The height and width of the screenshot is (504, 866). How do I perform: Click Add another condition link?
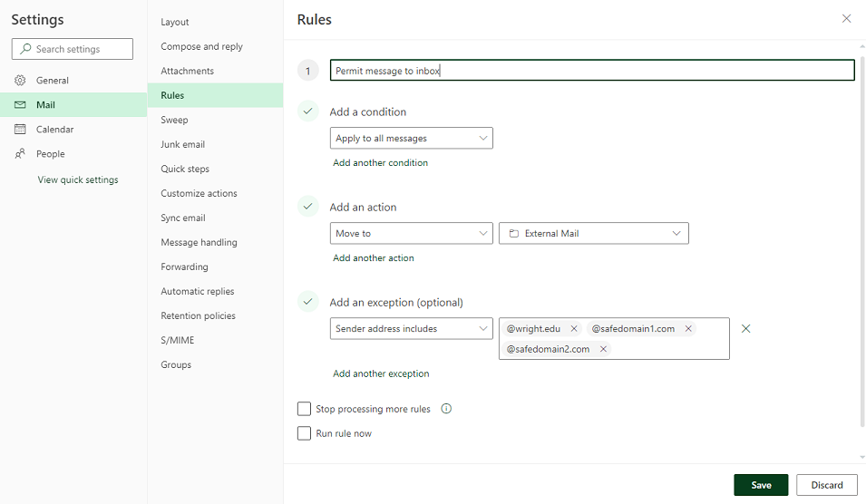[x=380, y=163]
